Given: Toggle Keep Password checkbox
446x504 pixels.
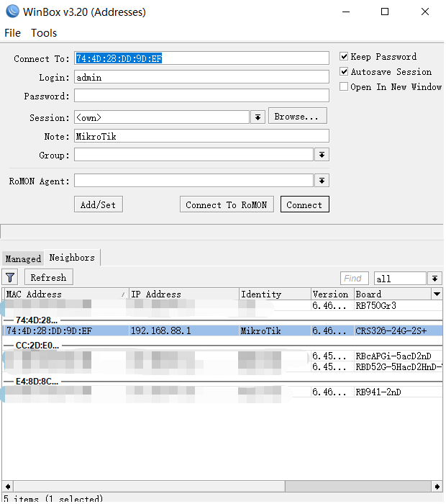Looking at the screenshot, I should (x=345, y=57).
